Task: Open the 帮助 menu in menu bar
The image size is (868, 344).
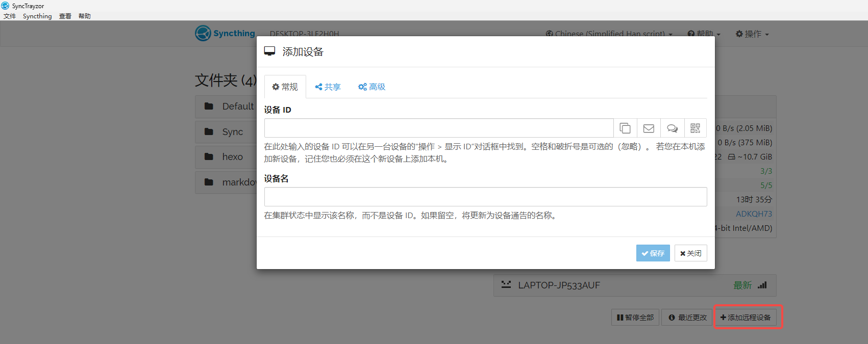Action: pos(85,16)
